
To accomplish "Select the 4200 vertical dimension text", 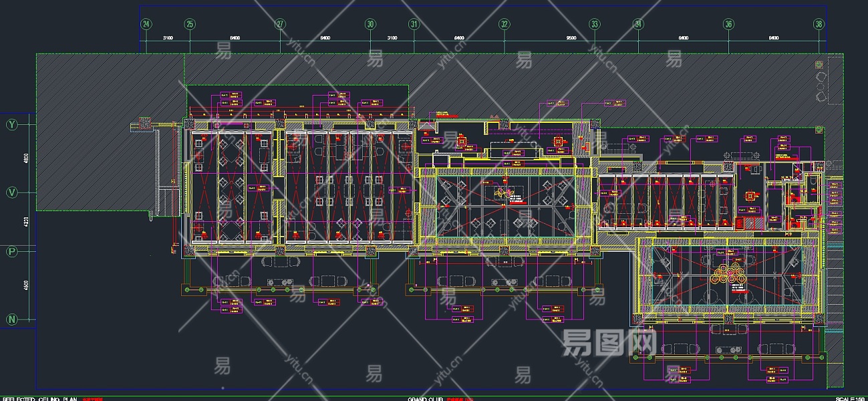I will point(26,222).
